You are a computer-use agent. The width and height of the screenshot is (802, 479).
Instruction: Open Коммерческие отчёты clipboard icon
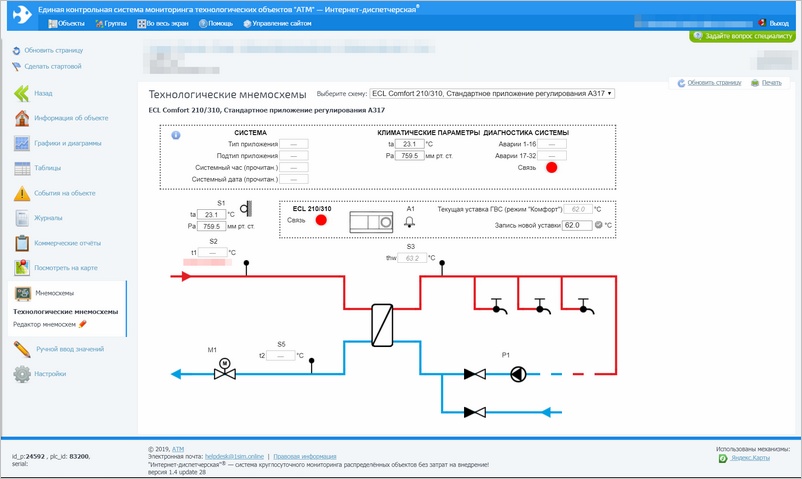[21, 243]
